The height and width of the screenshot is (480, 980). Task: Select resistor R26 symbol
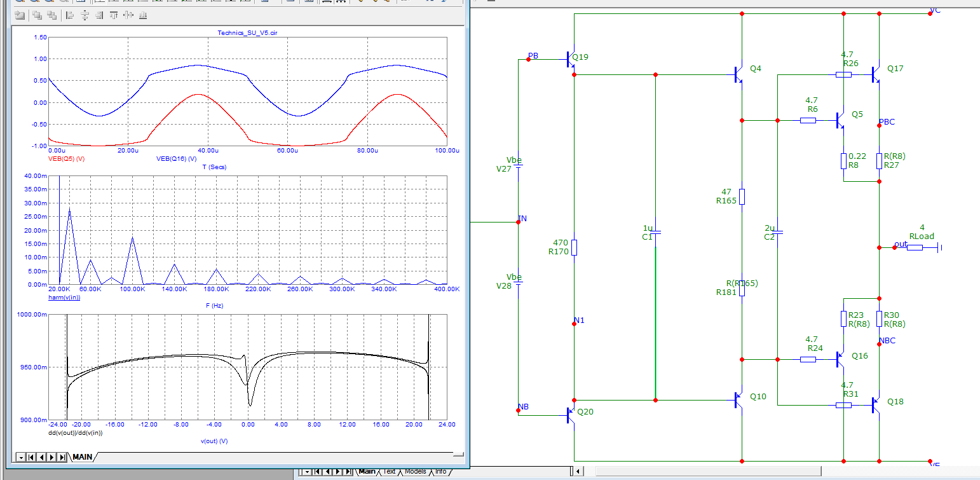(x=843, y=74)
